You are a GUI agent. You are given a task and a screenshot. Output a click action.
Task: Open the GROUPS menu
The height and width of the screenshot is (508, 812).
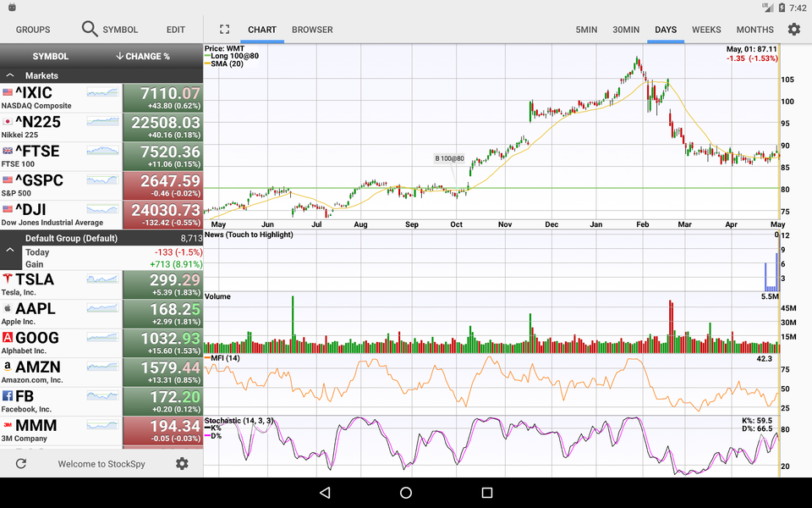pos(32,29)
